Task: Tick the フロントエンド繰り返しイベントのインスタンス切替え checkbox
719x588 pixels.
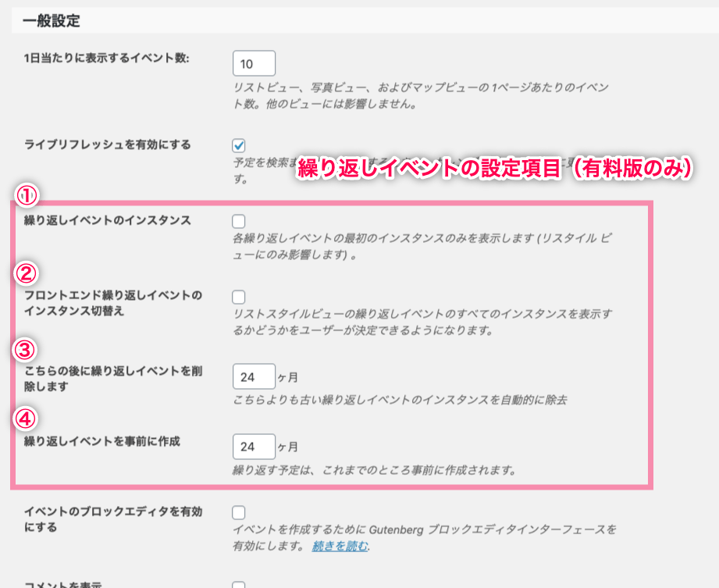Action: click(238, 297)
